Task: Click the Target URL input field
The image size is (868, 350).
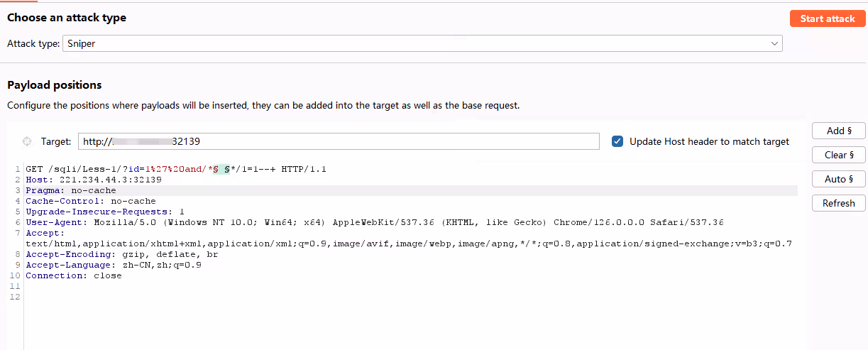Action: pos(339,141)
